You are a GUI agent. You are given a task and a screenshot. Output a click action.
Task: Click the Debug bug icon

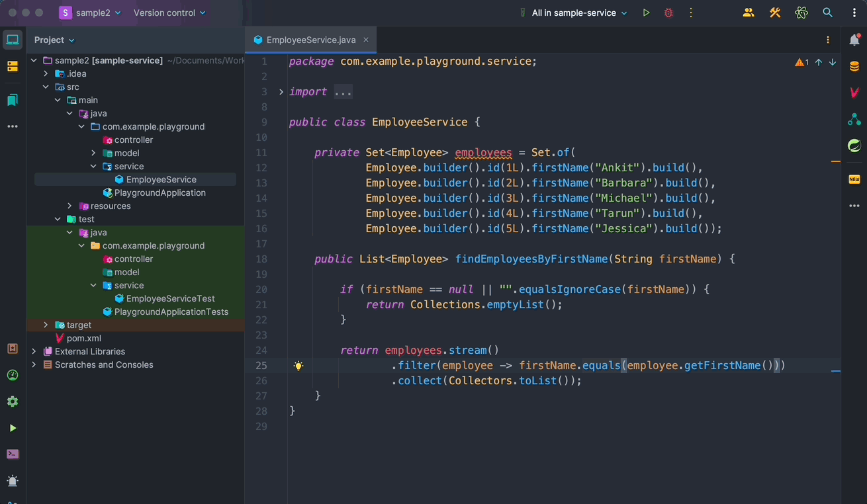click(668, 13)
